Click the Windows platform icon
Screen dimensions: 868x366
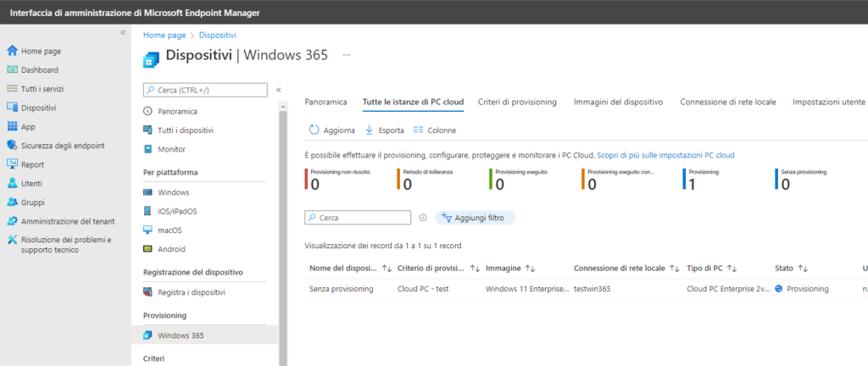pos(147,192)
